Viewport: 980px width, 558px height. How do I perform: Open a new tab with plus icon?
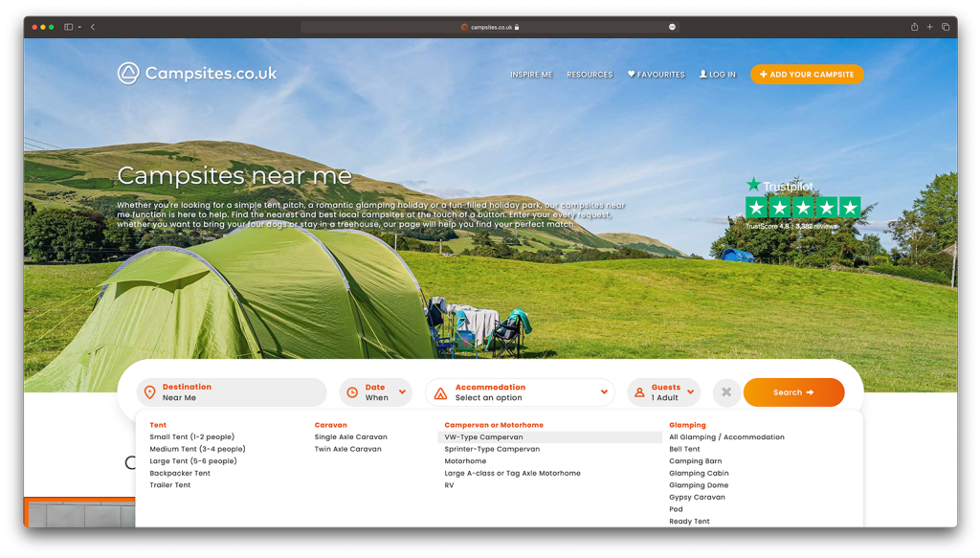point(929,27)
